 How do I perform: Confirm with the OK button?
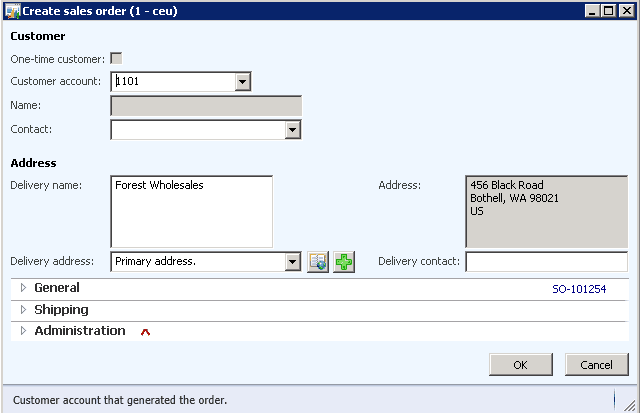pos(520,364)
